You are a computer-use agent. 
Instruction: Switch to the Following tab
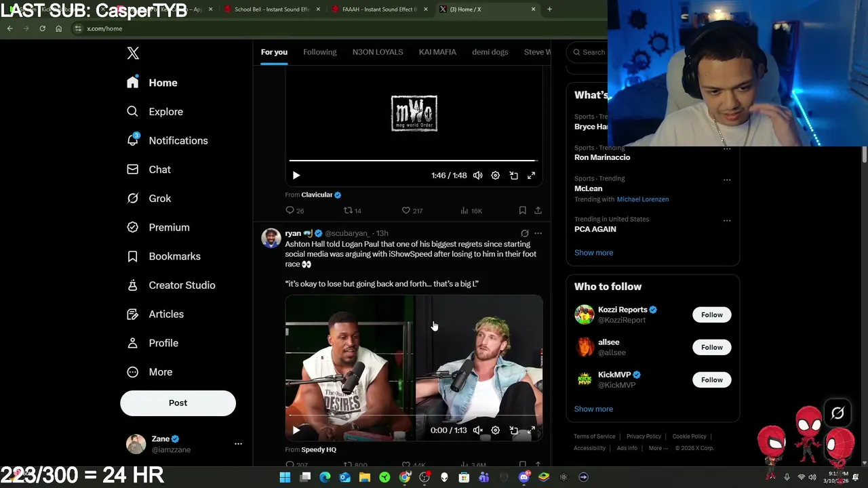coord(319,52)
